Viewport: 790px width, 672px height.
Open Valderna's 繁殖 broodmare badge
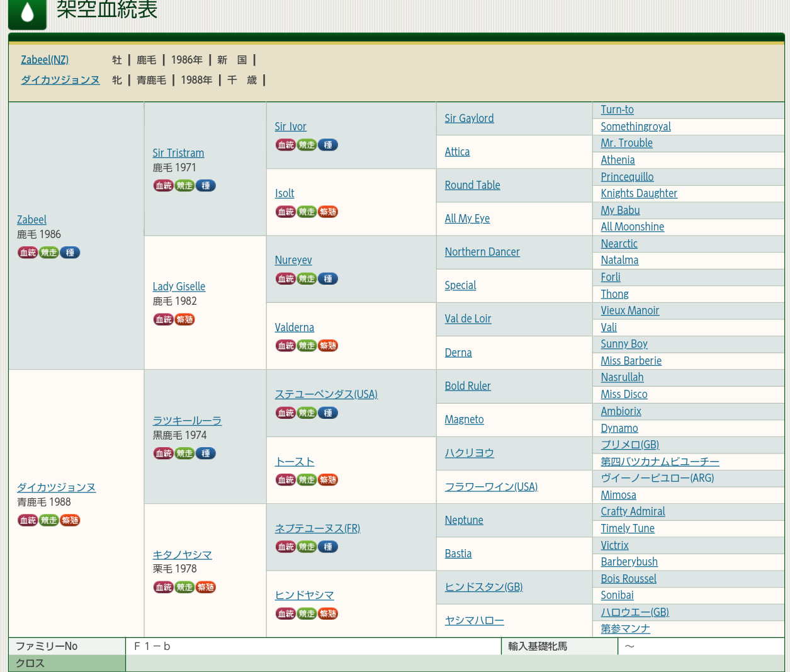tap(328, 346)
